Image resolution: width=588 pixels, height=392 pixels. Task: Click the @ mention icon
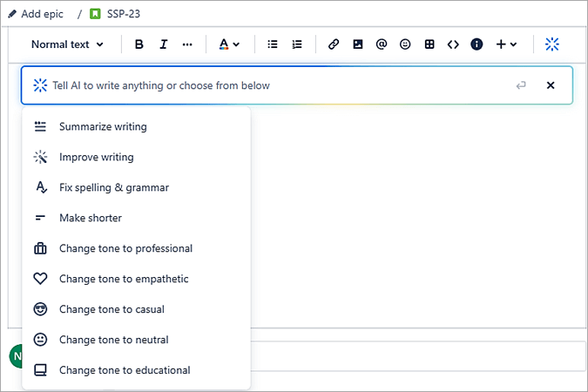coord(382,44)
